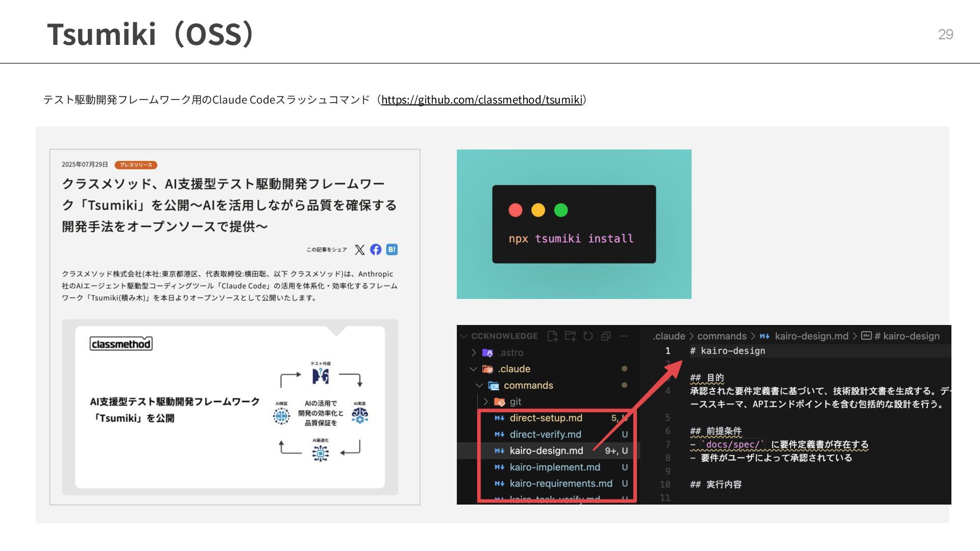Click the .claude breadcrumb segment

click(x=669, y=336)
